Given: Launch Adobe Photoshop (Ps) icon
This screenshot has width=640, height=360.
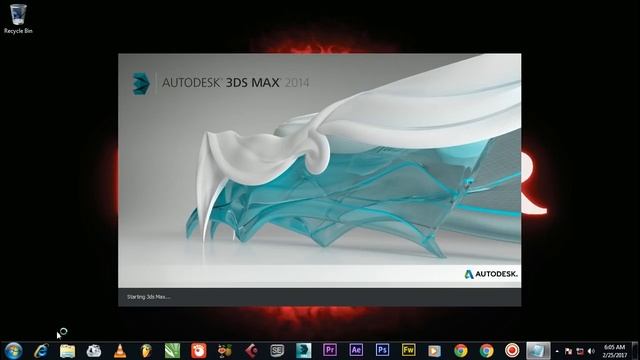Looking at the screenshot, I should [382, 350].
